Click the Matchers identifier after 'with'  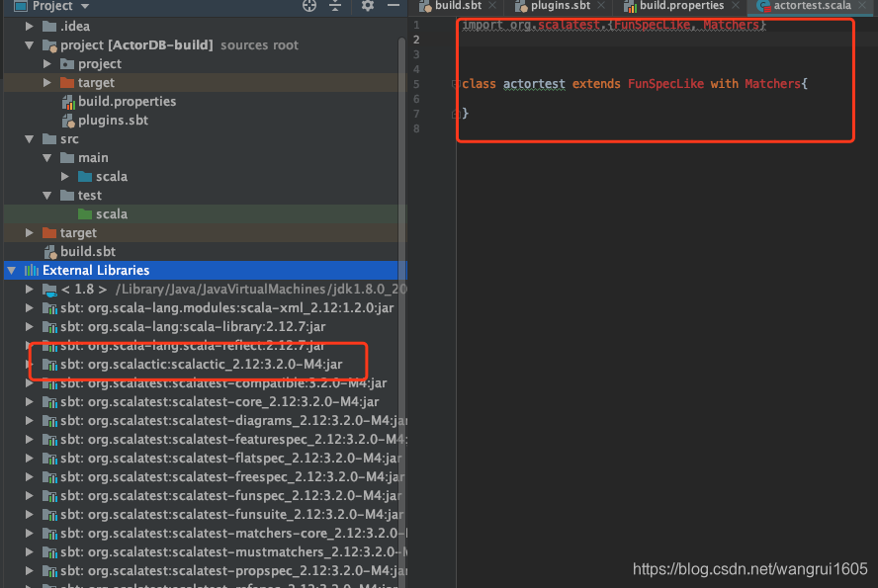[x=773, y=84]
